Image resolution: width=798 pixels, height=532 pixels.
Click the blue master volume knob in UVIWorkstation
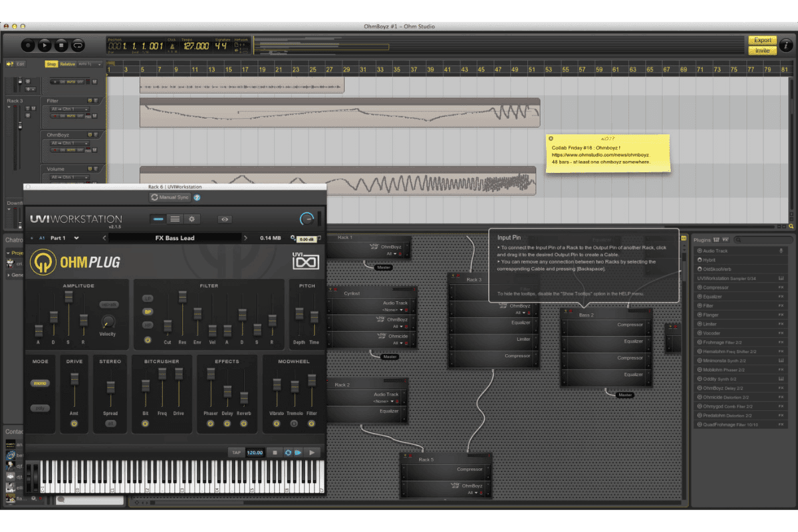click(306, 218)
